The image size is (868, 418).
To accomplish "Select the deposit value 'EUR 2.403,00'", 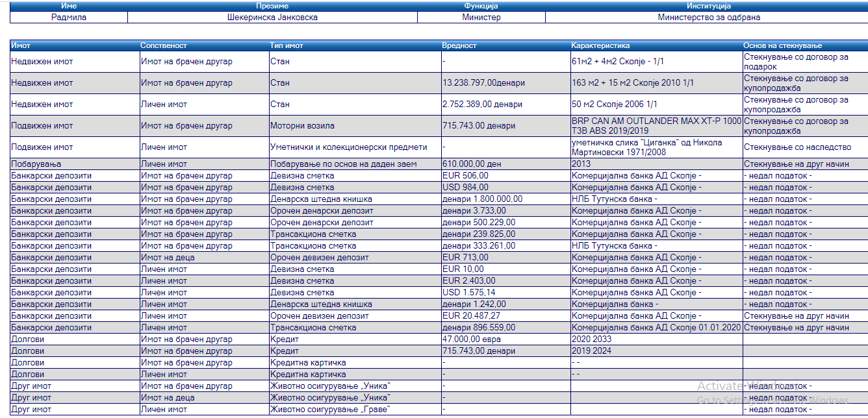I will pyautogui.click(x=468, y=281).
